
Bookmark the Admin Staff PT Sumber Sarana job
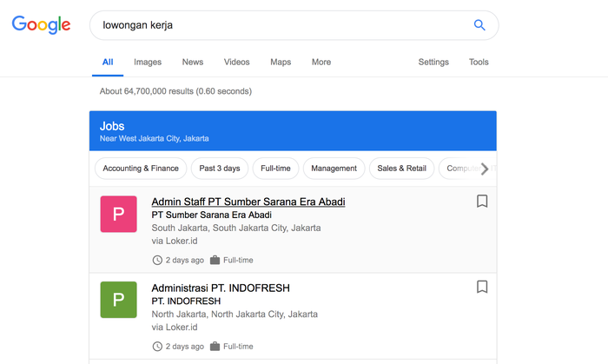tap(482, 202)
